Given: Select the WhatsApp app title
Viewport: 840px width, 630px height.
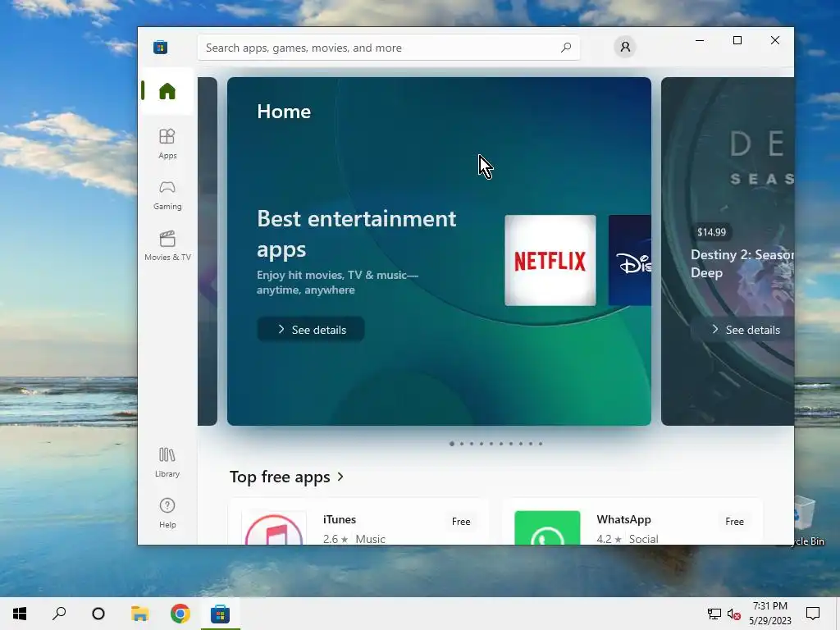Looking at the screenshot, I should click(623, 519).
